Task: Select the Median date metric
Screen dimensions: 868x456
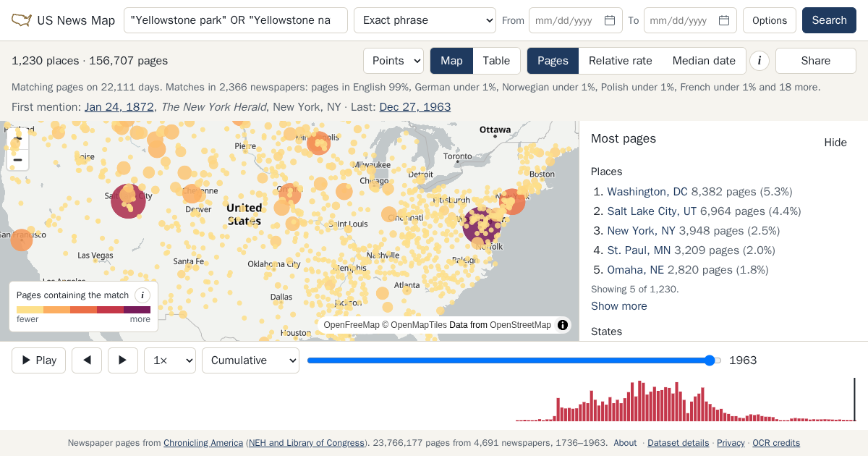Action: pos(704,61)
